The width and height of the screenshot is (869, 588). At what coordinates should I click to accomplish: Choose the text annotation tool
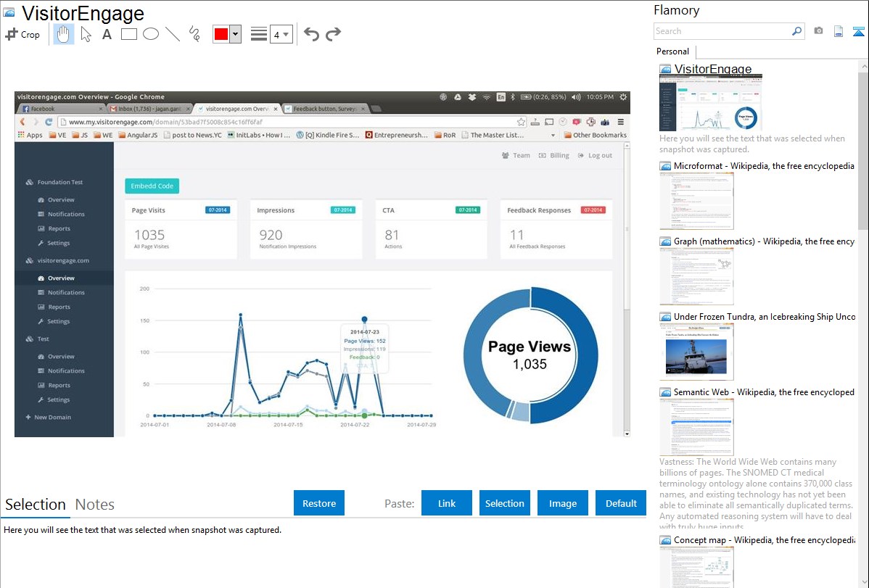tap(107, 34)
